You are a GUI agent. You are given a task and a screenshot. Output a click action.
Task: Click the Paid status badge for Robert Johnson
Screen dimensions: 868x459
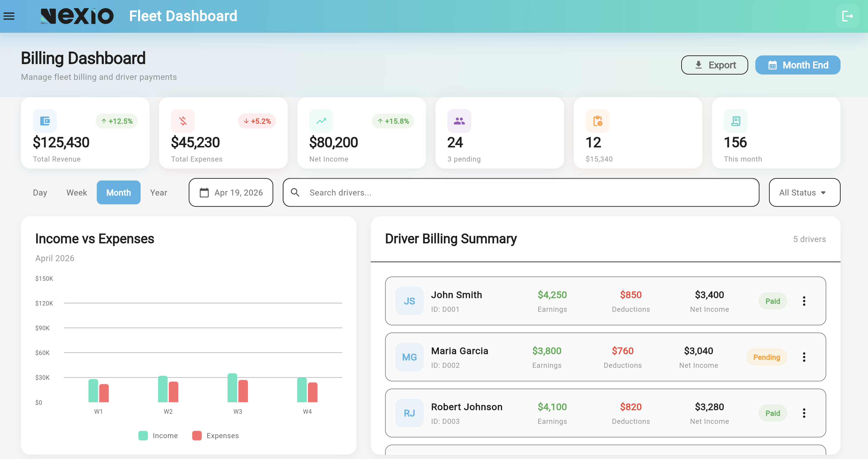tap(773, 413)
